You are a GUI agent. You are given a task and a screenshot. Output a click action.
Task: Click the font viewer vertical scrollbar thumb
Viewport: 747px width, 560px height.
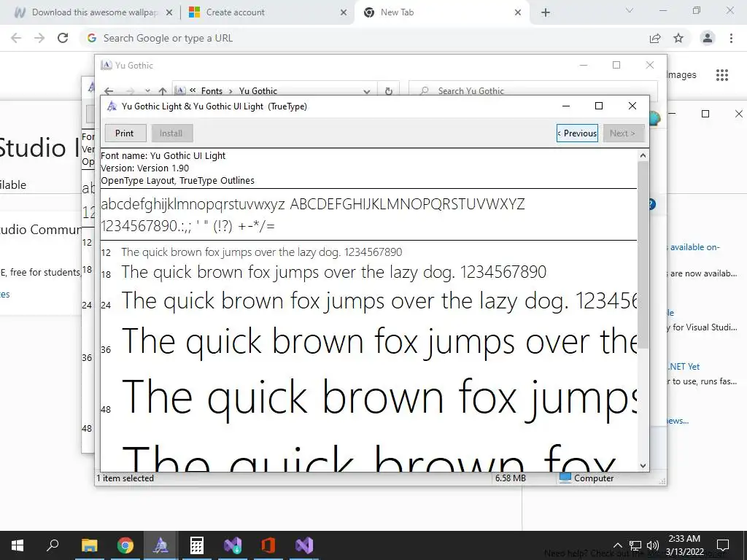[x=643, y=254]
